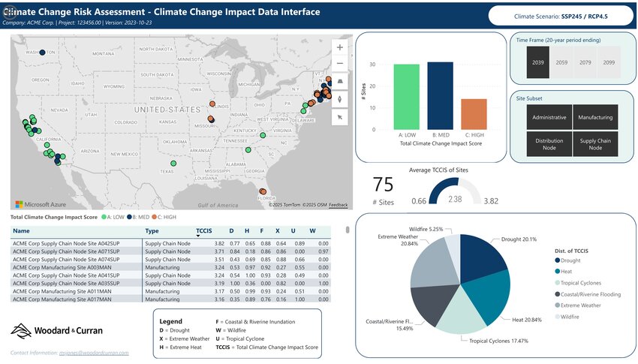Open the map Feedback link
The width and height of the screenshot is (638, 364).
click(338, 205)
